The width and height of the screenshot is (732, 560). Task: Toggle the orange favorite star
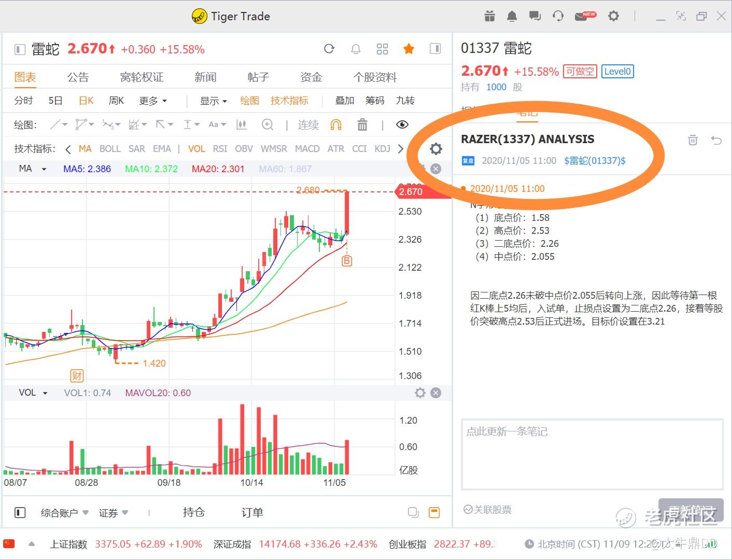click(x=409, y=49)
